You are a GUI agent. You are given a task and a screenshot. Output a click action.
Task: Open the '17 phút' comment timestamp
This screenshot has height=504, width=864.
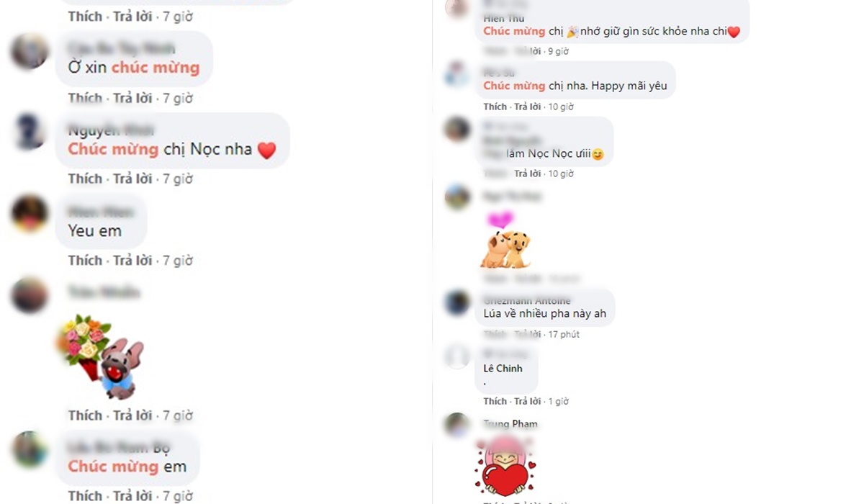pos(564,334)
